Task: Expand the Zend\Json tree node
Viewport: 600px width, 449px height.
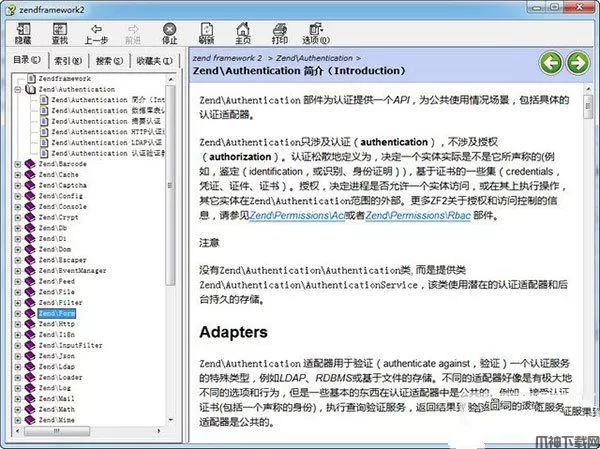Action: [18, 356]
